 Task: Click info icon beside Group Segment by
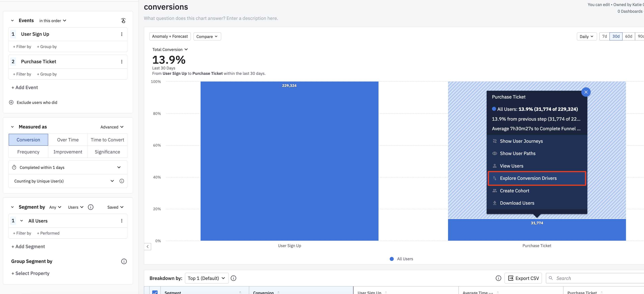click(124, 261)
